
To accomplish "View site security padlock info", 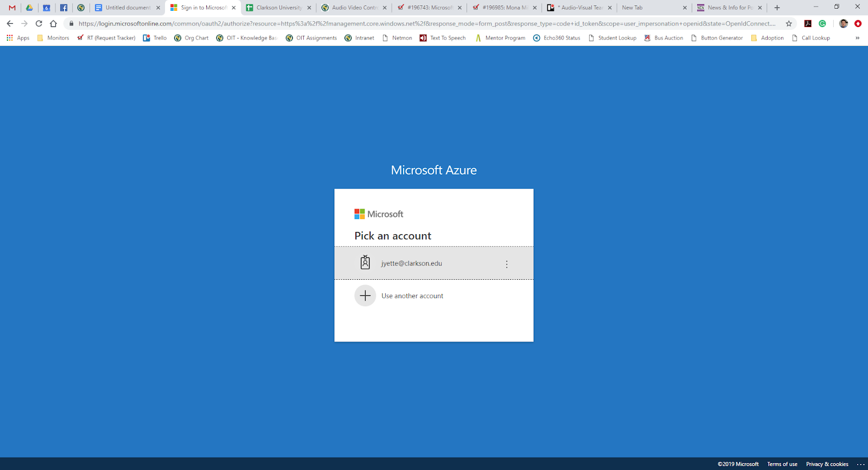I will point(71,23).
